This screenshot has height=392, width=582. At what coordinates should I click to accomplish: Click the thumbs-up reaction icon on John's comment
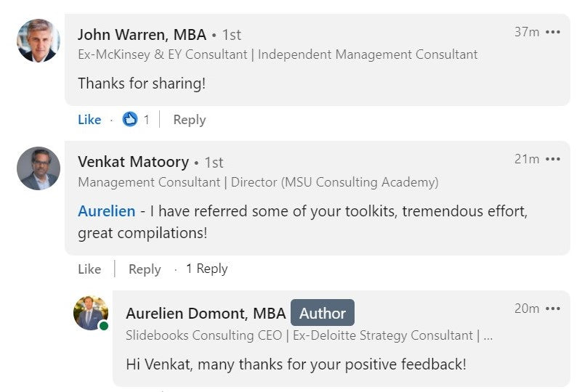point(130,120)
